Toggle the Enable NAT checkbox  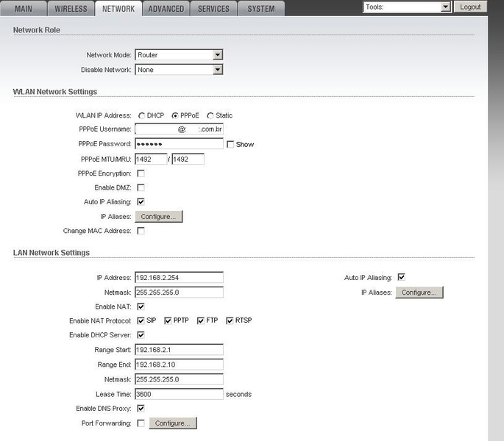(141, 306)
